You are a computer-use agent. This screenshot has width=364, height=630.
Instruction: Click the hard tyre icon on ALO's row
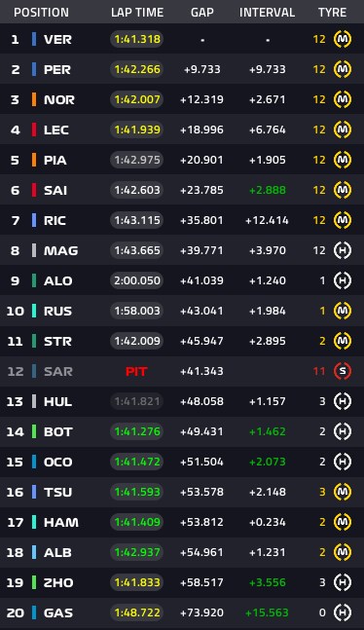point(343,280)
